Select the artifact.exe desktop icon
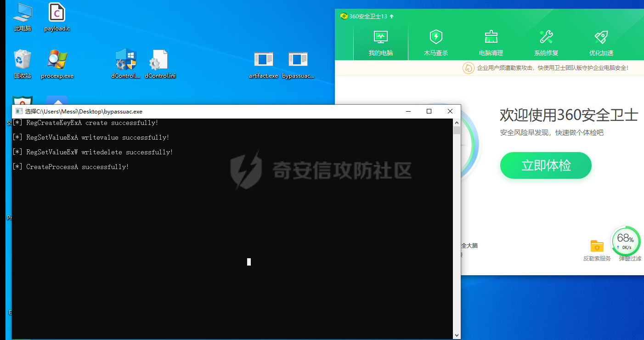 tap(263, 64)
